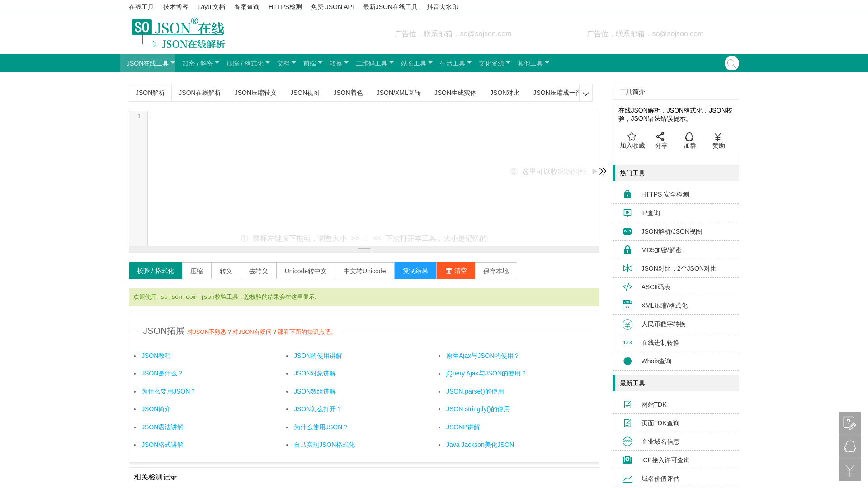Click the 加入收藏 star icon
Screen dimensions: 868x488
pos(632,136)
